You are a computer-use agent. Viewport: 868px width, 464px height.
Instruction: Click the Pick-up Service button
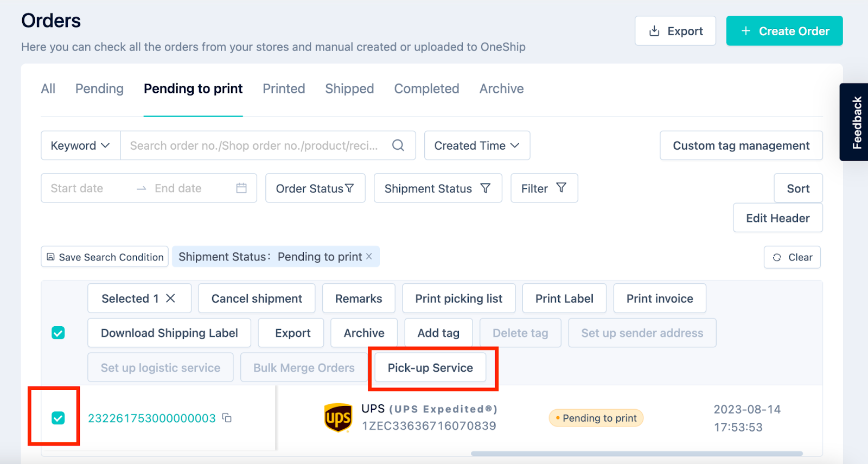[430, 367]
